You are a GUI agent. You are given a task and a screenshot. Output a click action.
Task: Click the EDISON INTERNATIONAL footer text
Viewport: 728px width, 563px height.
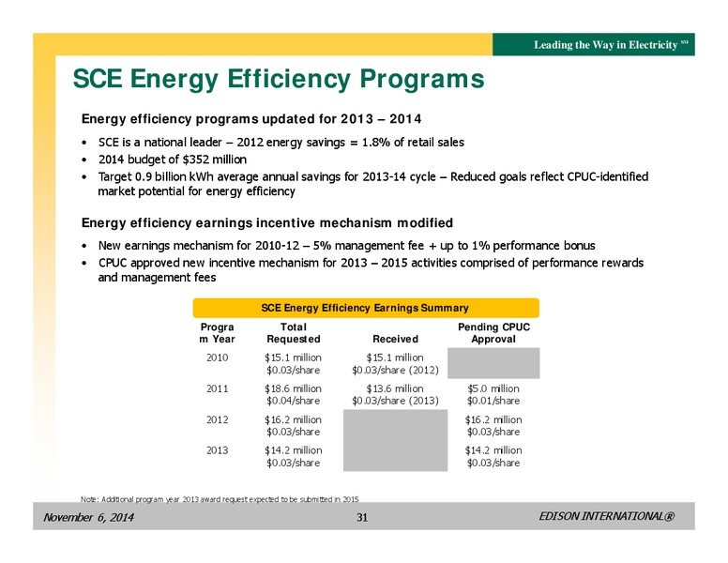pos(606,516)
